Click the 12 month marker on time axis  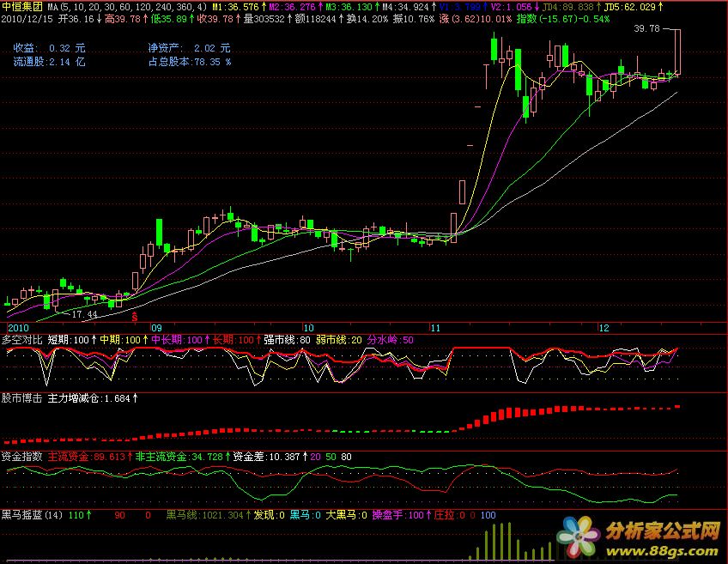click(x=604, y=328)
